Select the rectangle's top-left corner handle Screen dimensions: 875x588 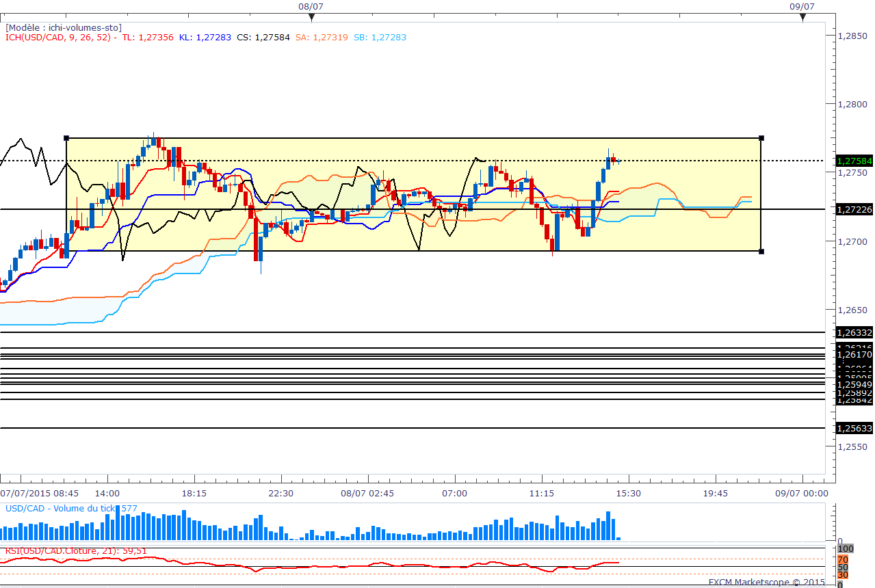pos(66,138)
